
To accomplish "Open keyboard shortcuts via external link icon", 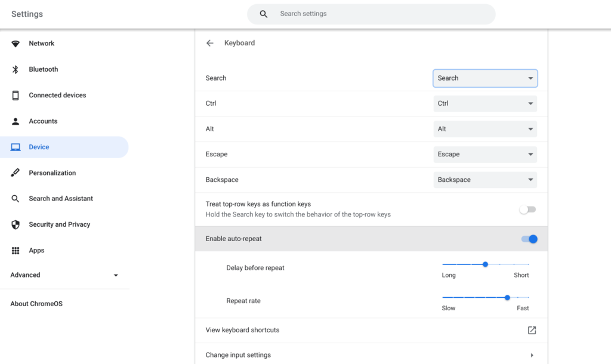I will click(x=531, y=330).
